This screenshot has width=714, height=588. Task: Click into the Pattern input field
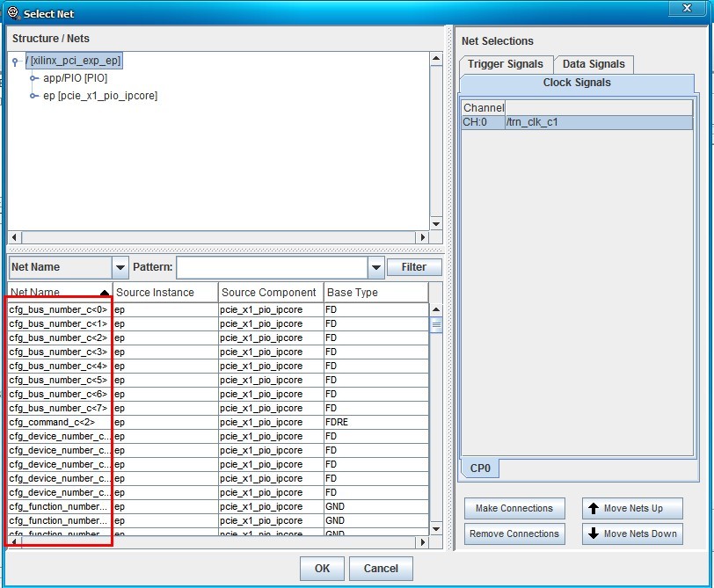tap(272, 267)
